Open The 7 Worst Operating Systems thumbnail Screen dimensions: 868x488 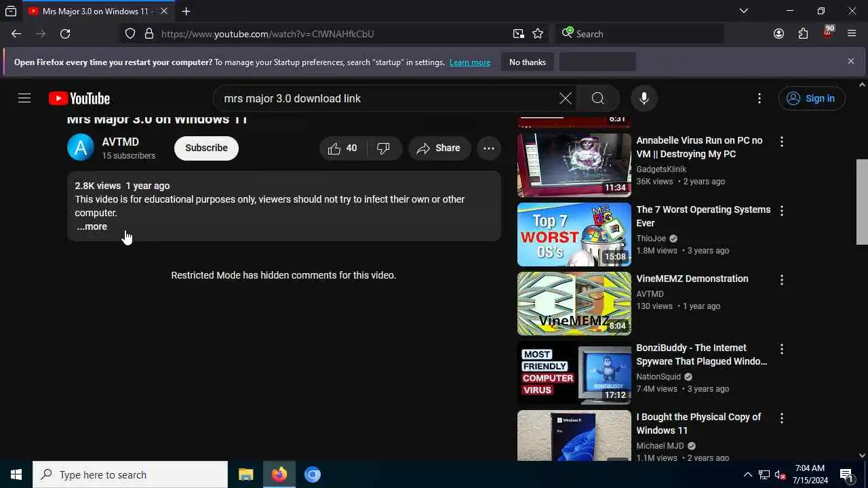(x=574, y=234)
